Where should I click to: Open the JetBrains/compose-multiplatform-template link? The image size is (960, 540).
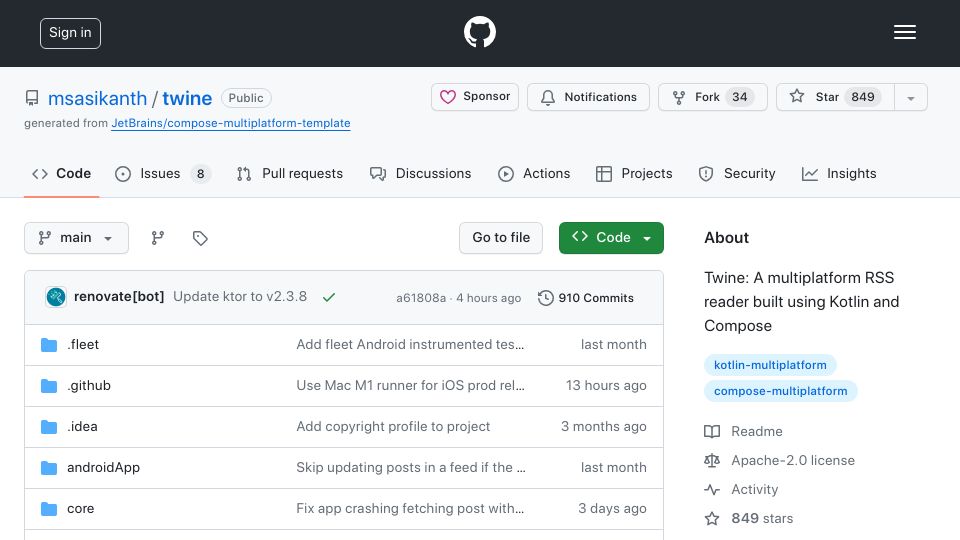(231, 123)
